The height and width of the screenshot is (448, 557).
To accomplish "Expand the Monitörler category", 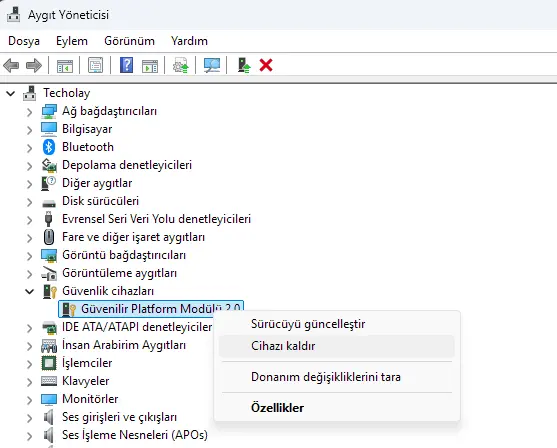I will point(29,400).
